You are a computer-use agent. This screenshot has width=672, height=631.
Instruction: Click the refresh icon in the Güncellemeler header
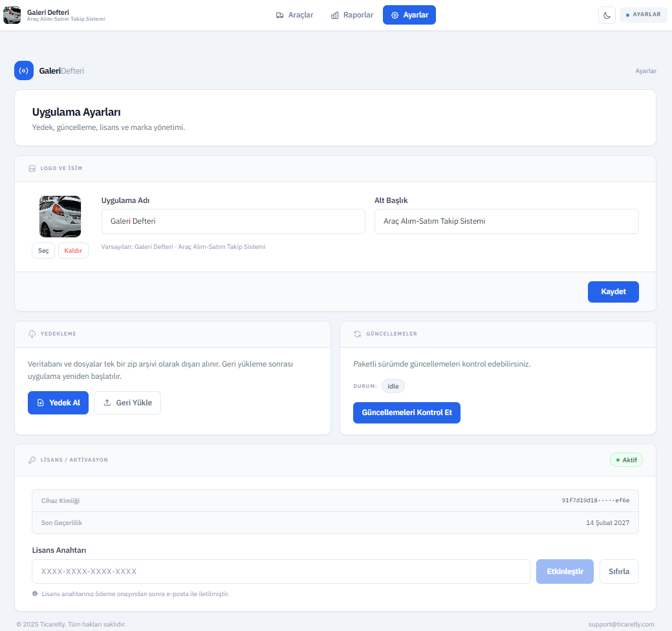(x=357, y=334)
